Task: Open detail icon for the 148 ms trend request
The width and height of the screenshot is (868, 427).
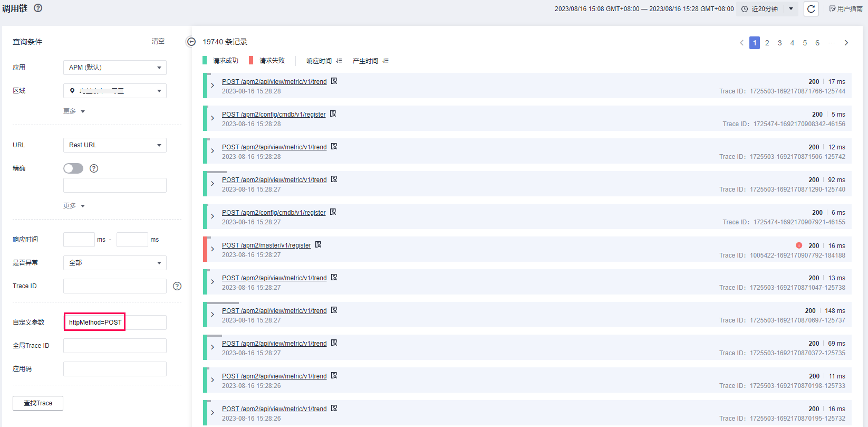Action: pyautogui.click(x=334, y=310)
